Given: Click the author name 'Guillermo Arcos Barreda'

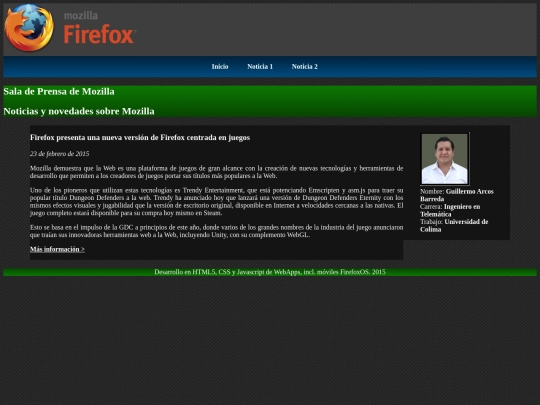Looking at the screenshot, I should (457, 195).
